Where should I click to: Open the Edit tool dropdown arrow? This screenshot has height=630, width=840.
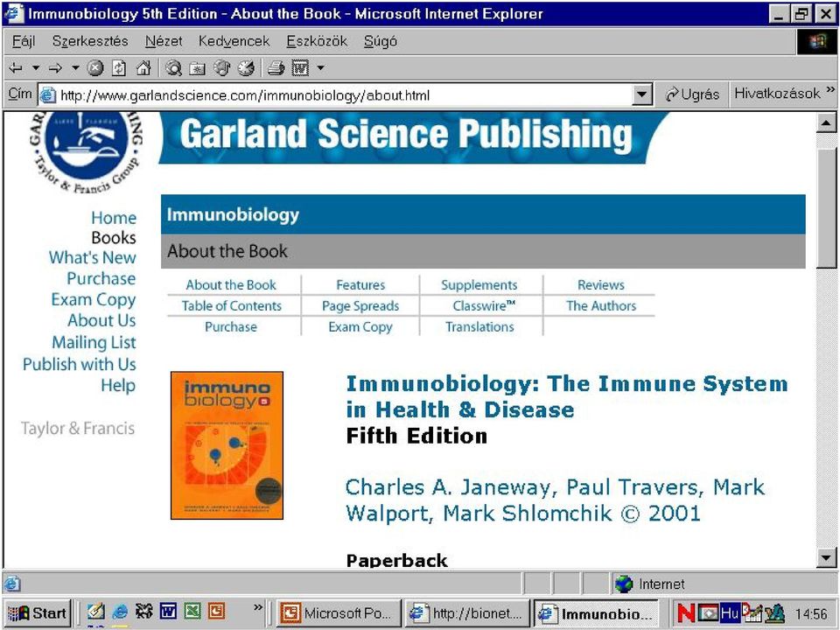point(320,68)
